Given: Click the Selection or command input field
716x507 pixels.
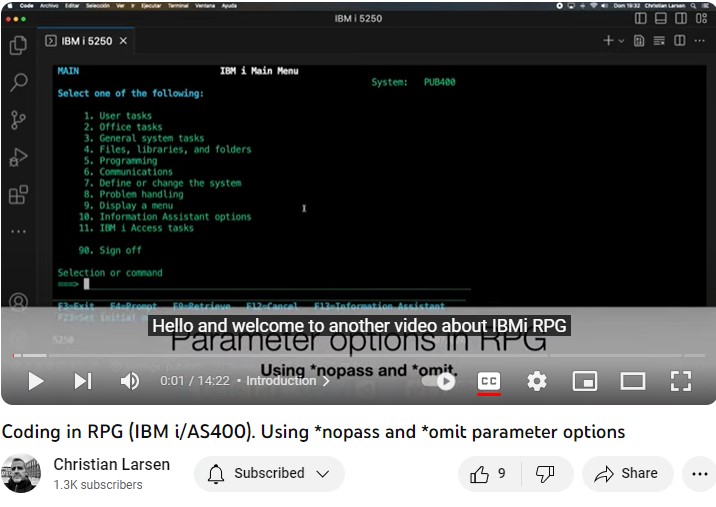Looking at the screenshot, I should (x=276, y=284).
